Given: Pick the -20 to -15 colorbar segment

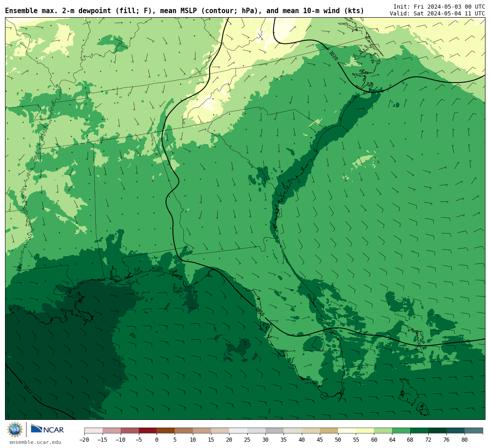Looking at the screenshot, I should [93, 431].
